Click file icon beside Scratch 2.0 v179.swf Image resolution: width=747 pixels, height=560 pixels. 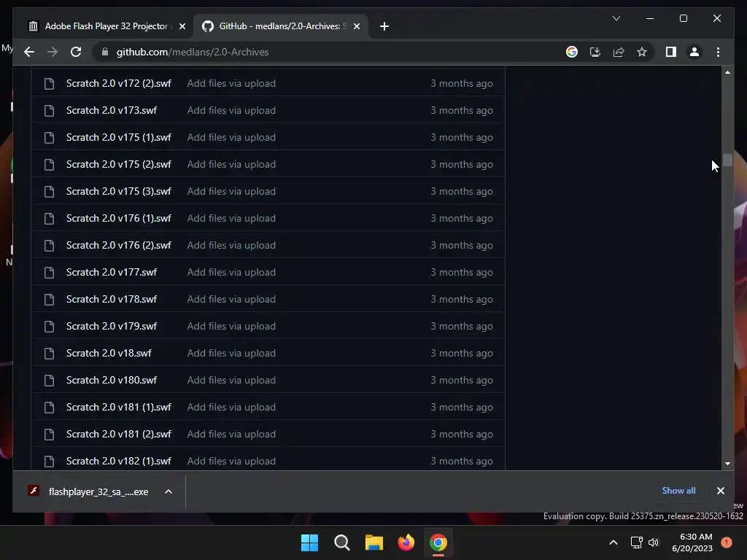(x=49, y=327)
